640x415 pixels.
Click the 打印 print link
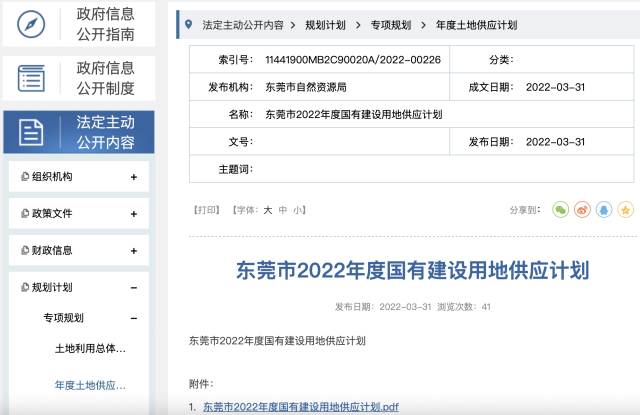pos(206,210)
